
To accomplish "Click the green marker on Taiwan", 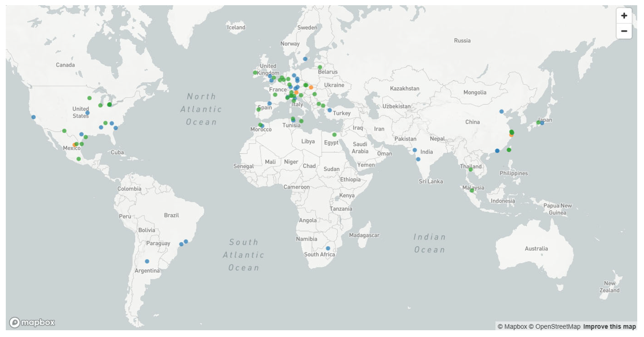I will [x=509, y=150].
